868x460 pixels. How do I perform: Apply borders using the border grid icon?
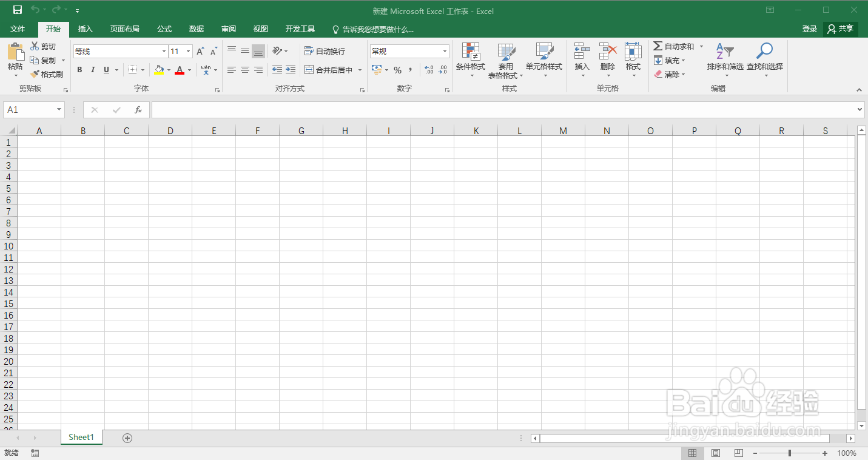133,70
